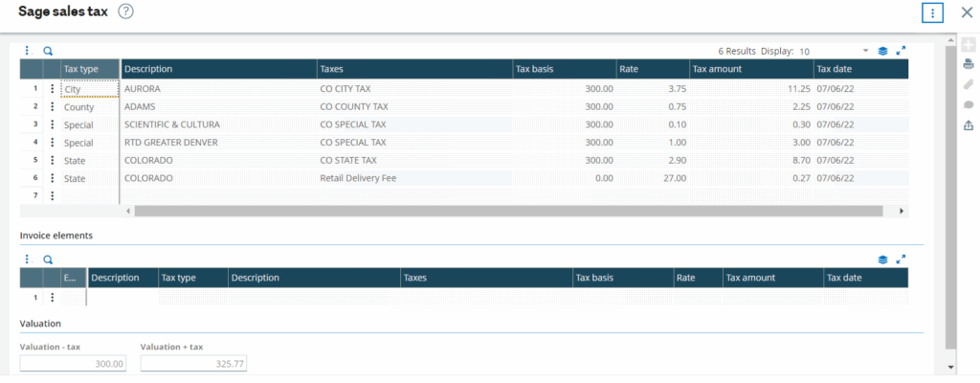Maximize the Invoice elements grid
980x383 pixels.
[x=901, y=259]
